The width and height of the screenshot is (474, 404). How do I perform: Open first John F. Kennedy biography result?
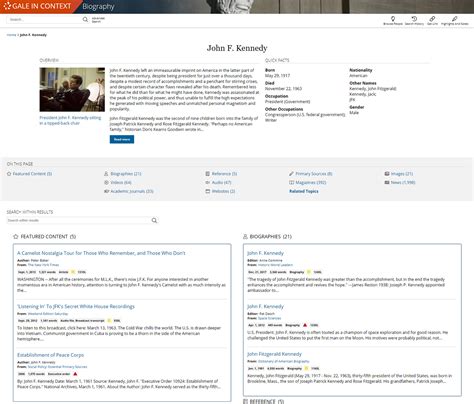[265, 253]
